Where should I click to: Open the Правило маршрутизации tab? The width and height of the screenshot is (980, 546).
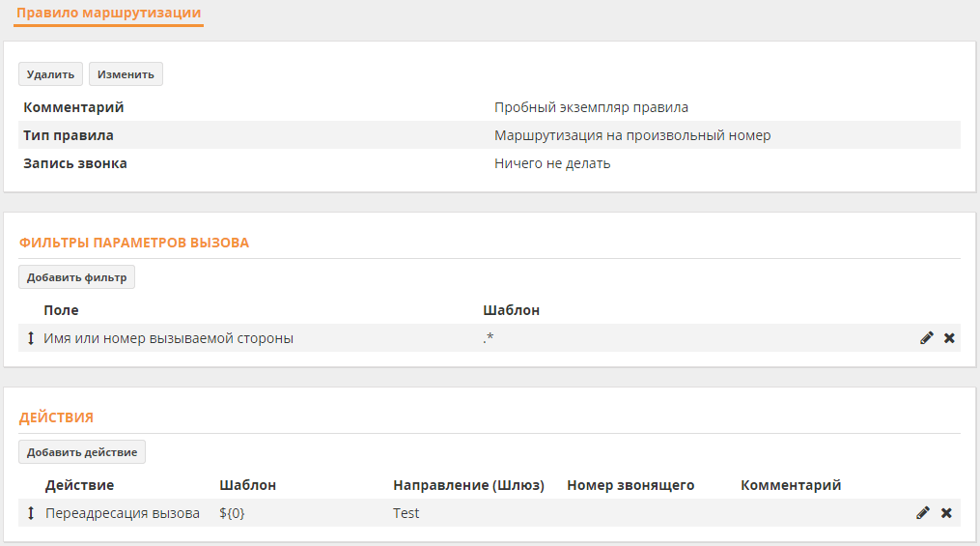click(109, 14)
